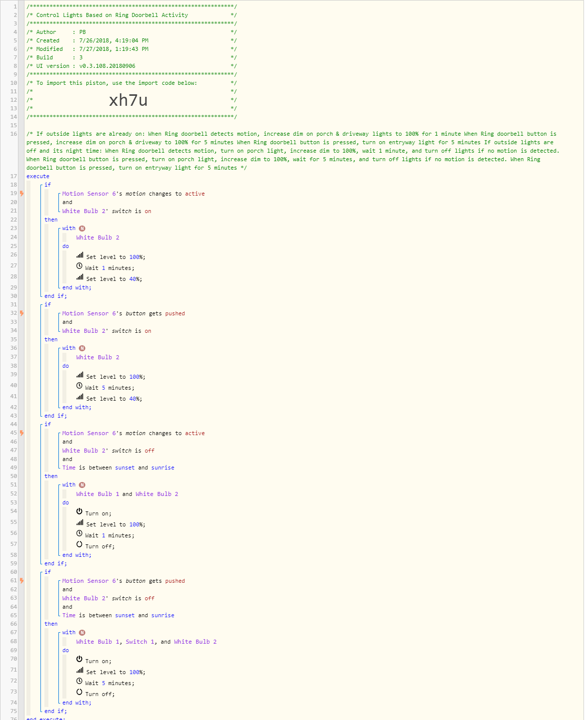The image size is (588, 720).
Task: Click the level bars icon on line 26
Action: pyautogui.click(x=80, y=255)
